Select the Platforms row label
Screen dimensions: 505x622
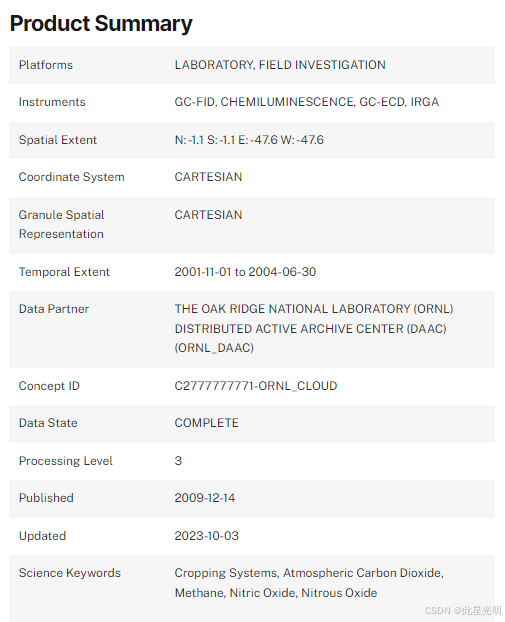46,65
